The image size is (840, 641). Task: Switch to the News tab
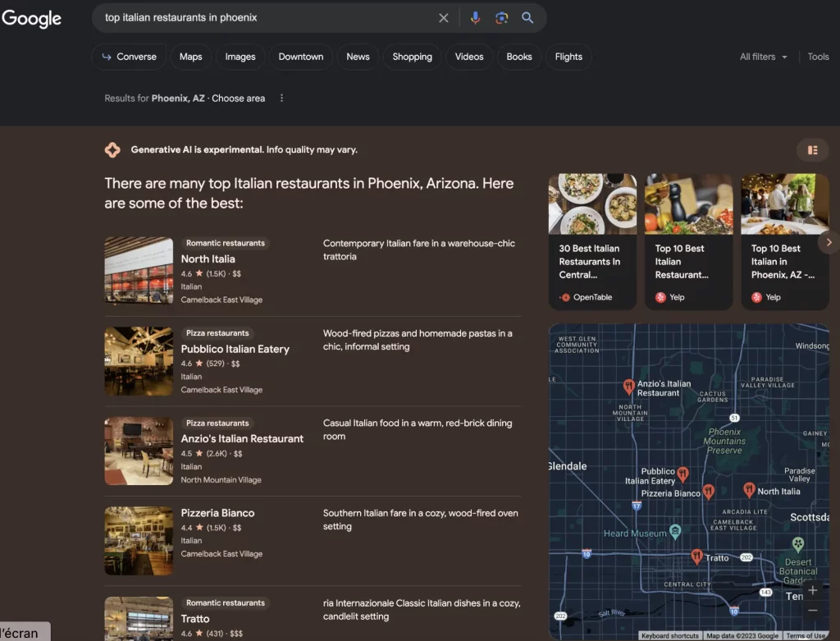pyautogui.click(x=358, y=57)
